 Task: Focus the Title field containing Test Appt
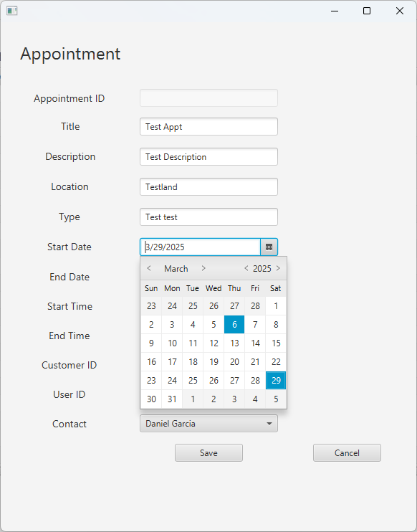(x=208, y=127)
